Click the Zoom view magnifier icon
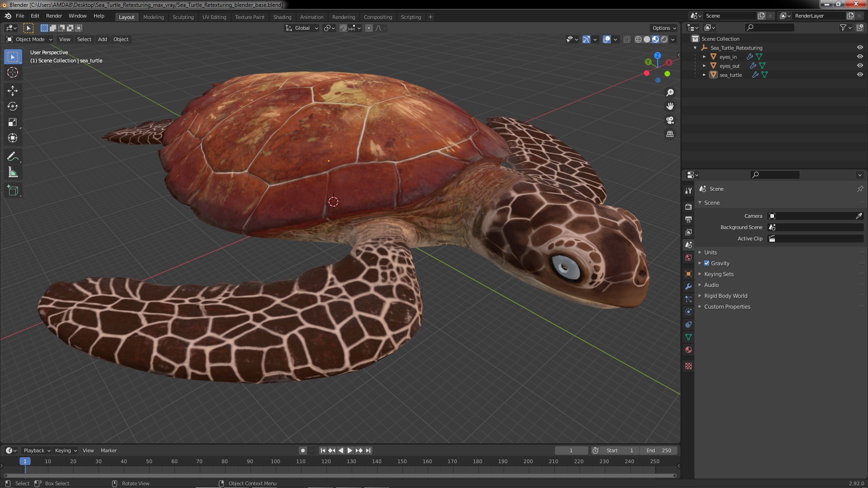This screenshot has width=868, height=488. 670,93
